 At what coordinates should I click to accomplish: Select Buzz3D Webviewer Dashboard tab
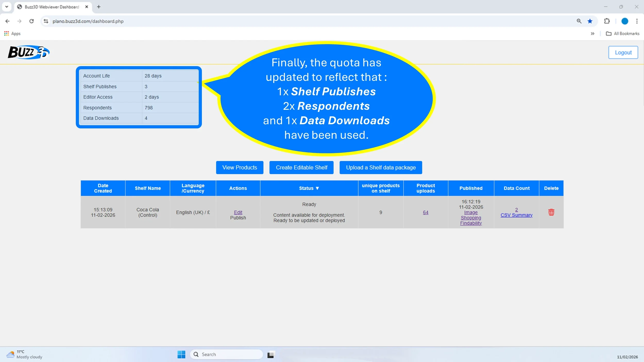(x=52, y=7)
